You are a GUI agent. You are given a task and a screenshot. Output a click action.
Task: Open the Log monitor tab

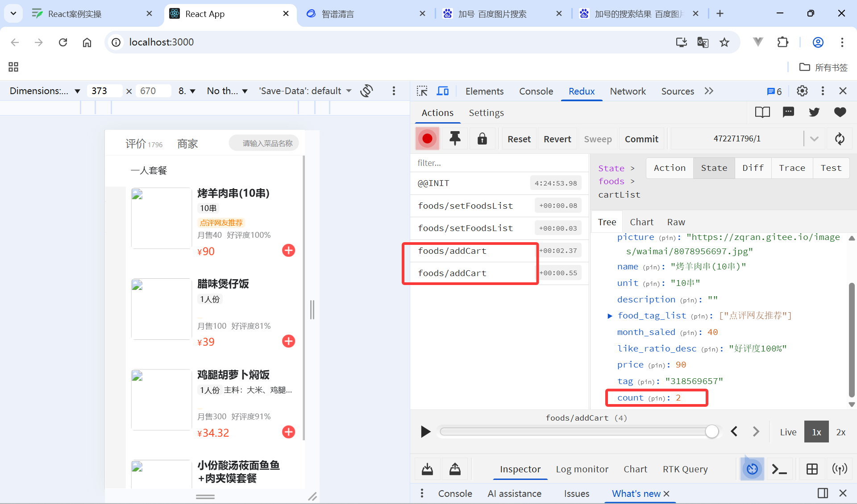coord(582,469)
